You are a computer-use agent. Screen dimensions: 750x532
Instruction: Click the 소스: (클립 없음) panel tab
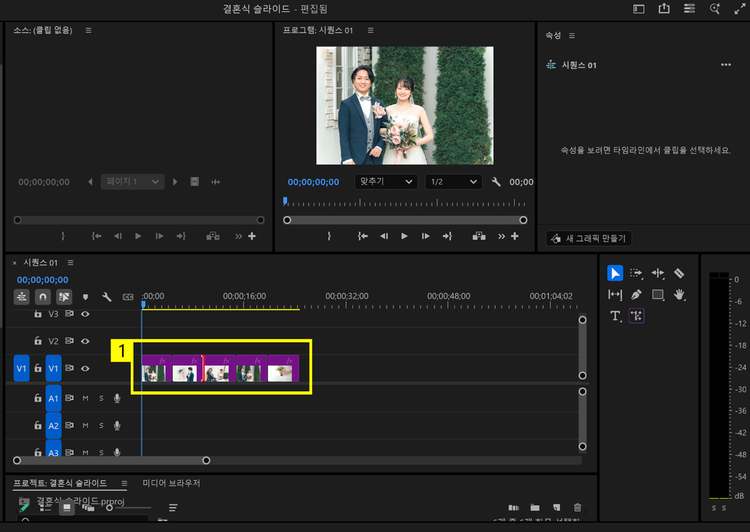[x=43, y=30]
